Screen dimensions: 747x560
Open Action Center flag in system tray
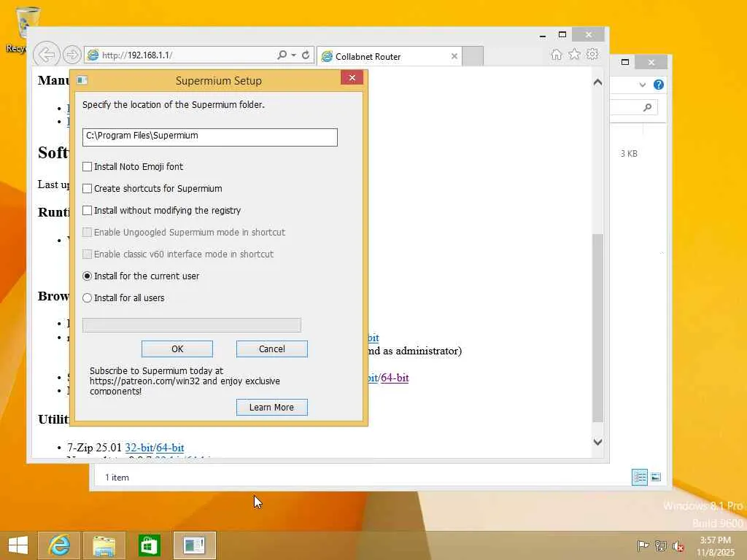coord(643,545)
